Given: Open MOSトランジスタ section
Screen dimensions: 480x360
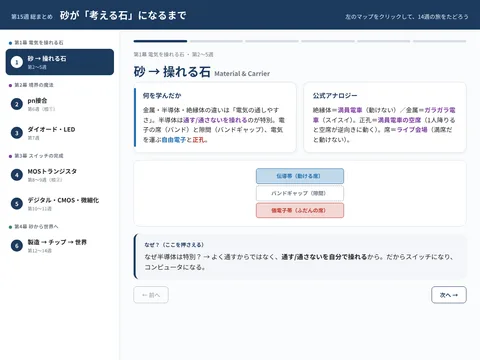Looking at the screenshot, I should [60, 175].
